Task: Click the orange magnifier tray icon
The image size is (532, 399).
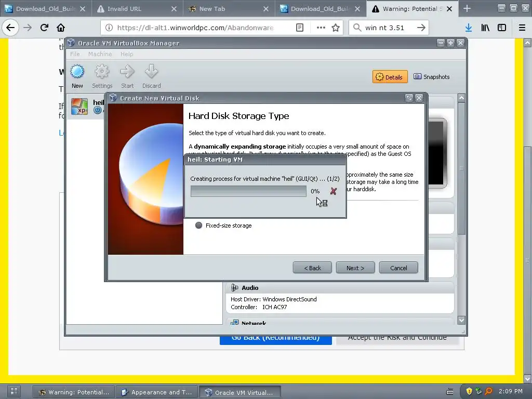Action: (x=488, y=391)
